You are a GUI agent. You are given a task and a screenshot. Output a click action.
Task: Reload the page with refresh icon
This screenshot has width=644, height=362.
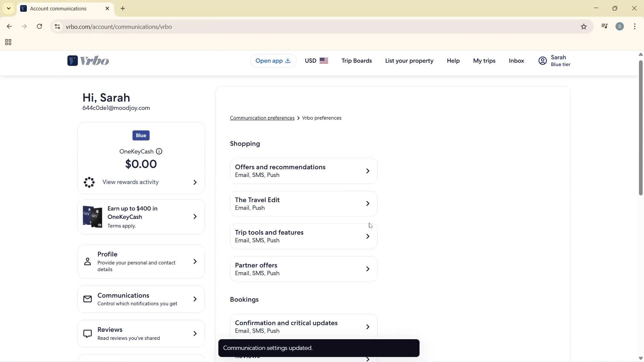pos(40,27)
